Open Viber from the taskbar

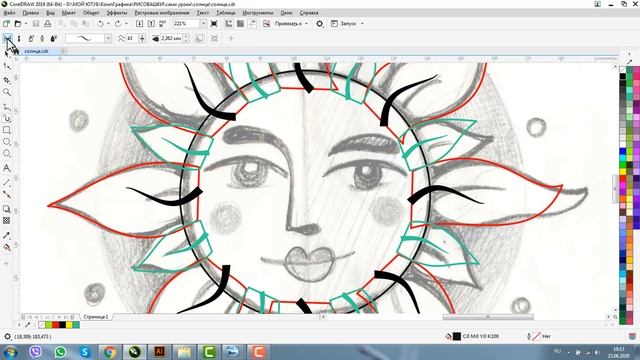click(36, 351)
